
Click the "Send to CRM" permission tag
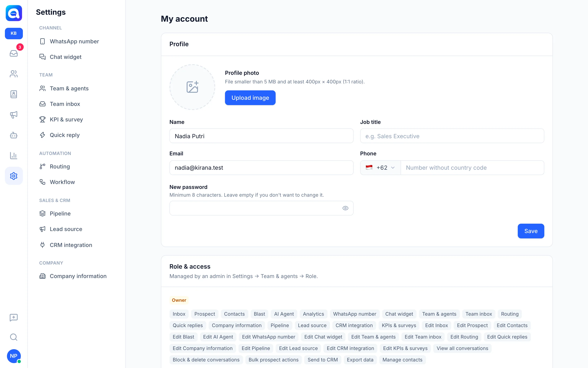point(322,360)
